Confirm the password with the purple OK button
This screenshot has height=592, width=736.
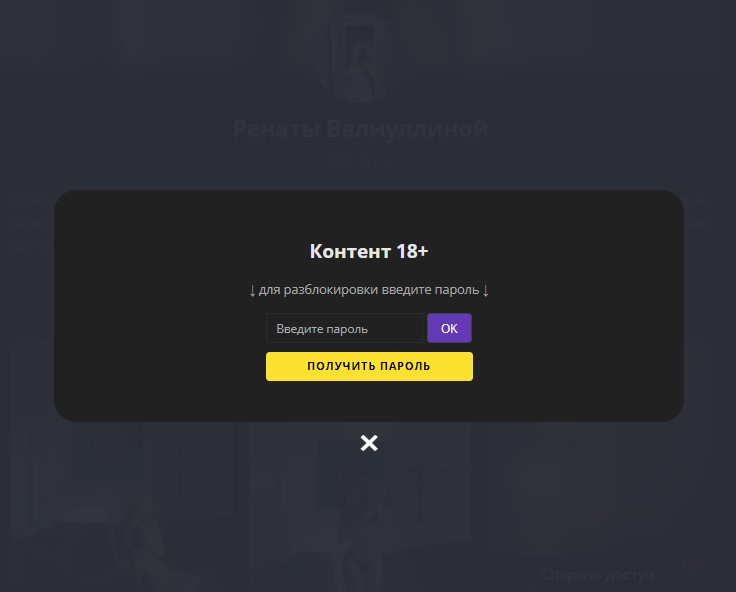pyautogui.click(x=449, y=328)
